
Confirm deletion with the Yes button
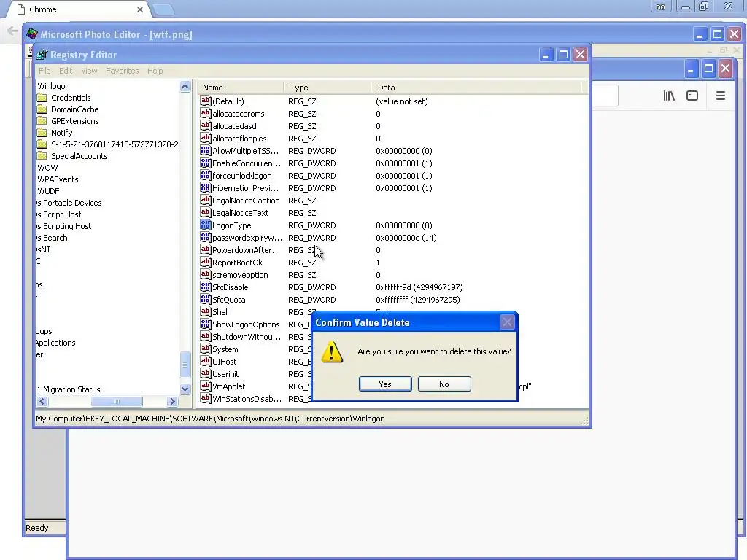coord(385,384)
